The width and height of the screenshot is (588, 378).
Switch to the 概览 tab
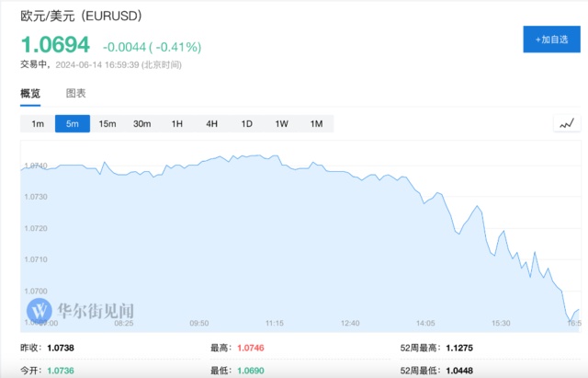(30, 93)
